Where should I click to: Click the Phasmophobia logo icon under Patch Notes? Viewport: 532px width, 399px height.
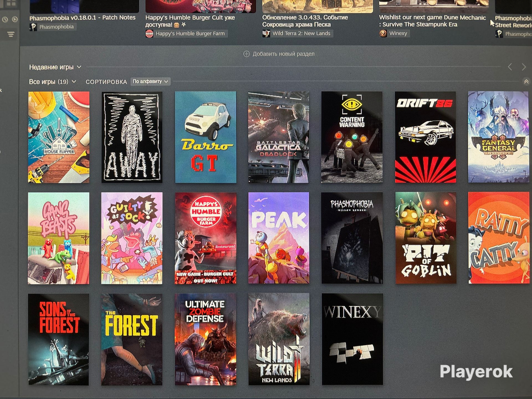(x=33, y=27)
